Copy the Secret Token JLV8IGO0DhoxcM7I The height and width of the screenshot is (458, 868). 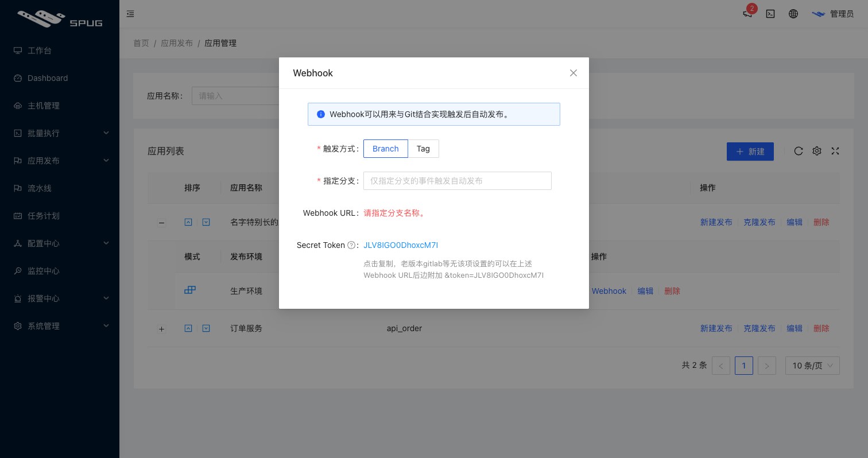click(401, 245)
